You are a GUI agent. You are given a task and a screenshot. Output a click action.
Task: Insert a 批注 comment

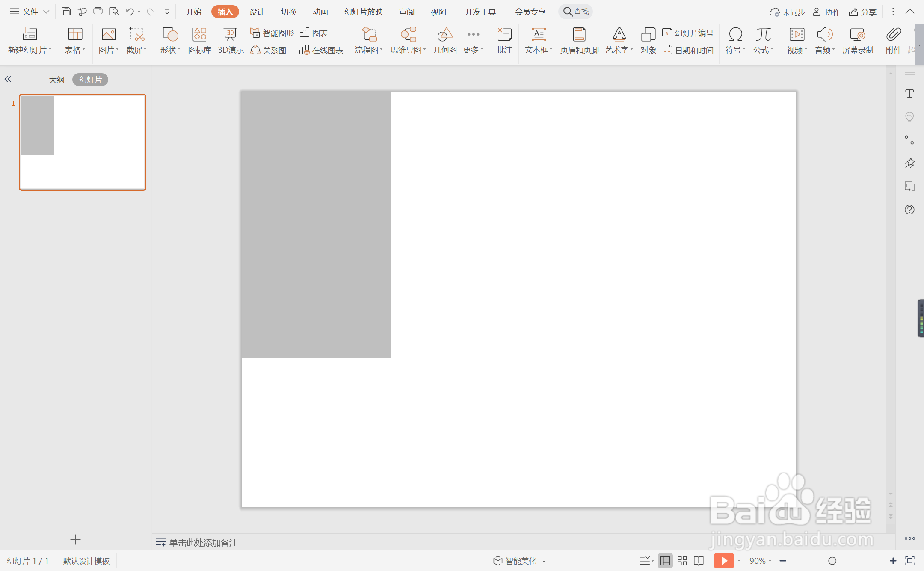[x=504, y=40]
